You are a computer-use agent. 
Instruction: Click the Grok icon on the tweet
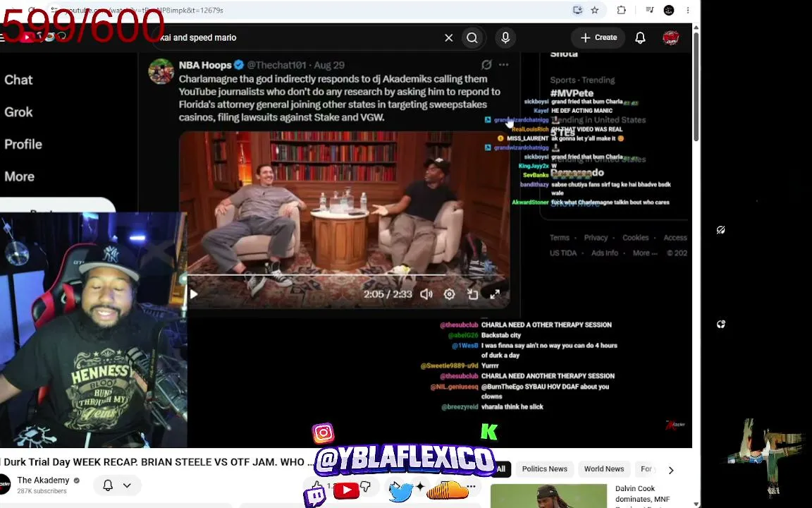coord(486,65)
